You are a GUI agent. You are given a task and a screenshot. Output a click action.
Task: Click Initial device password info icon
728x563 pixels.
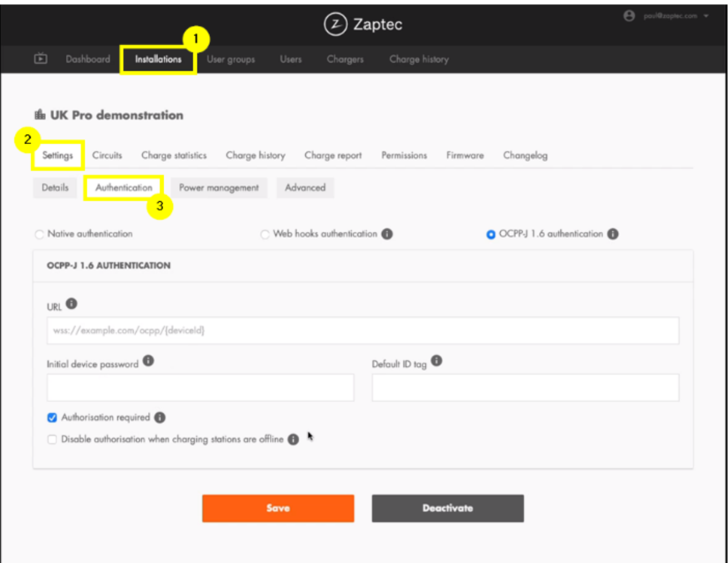pos(148,361)
